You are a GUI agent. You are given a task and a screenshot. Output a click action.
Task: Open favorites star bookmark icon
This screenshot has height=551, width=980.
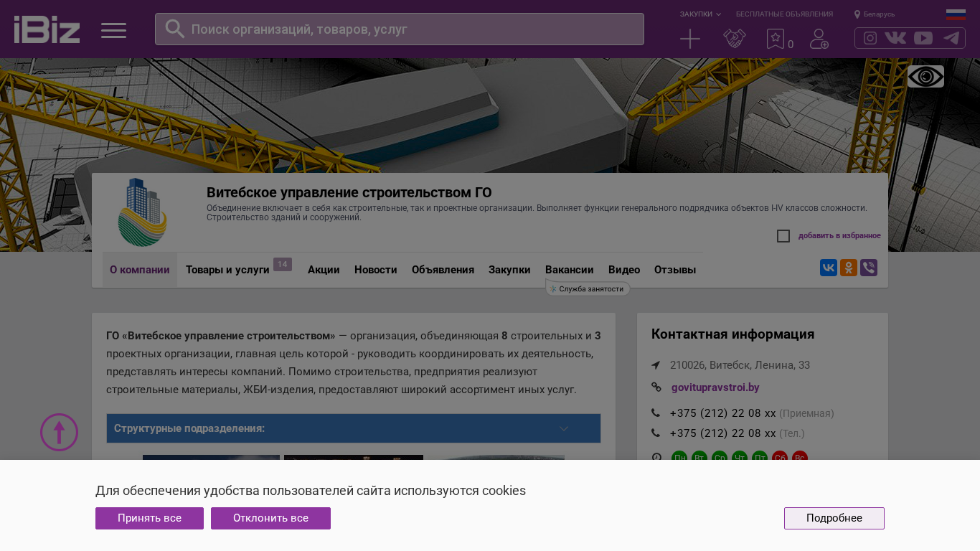[x=776, y=39]
